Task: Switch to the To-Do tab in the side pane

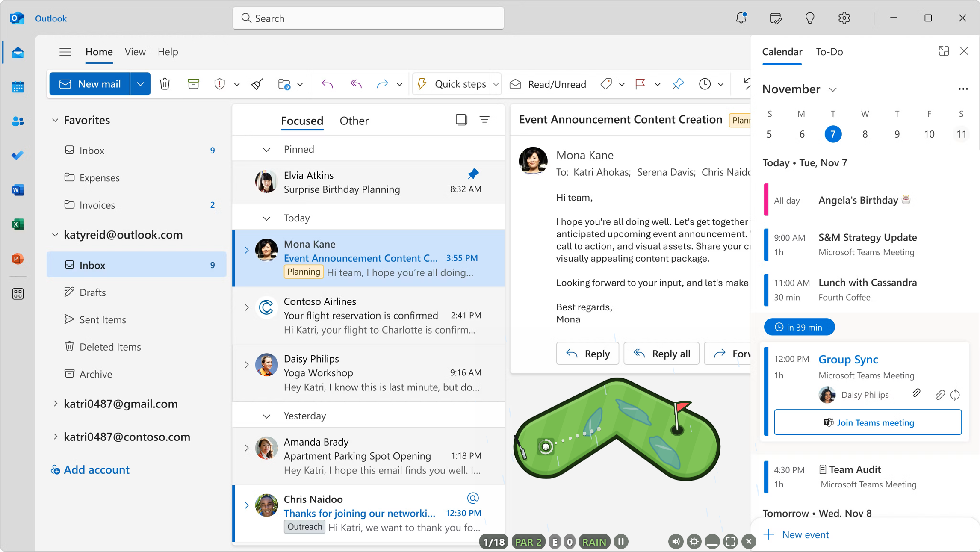Action: pos(829,52)
